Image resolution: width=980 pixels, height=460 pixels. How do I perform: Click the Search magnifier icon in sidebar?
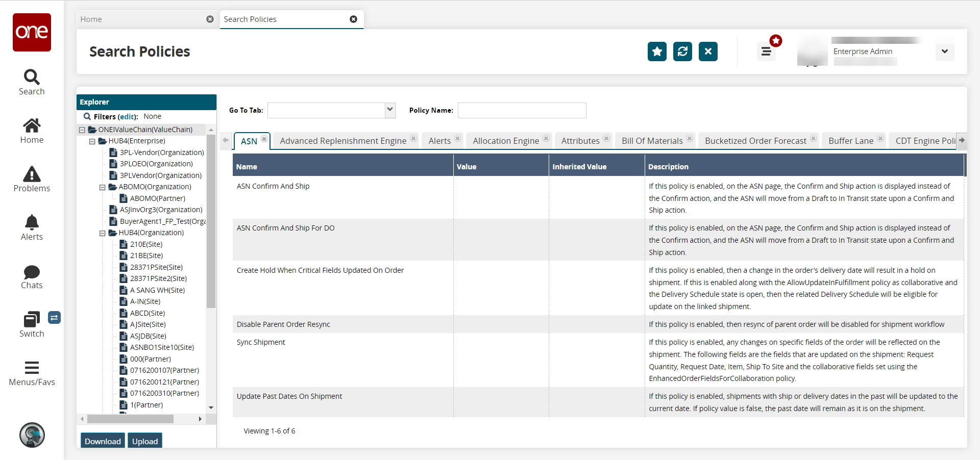click(32, 78)
